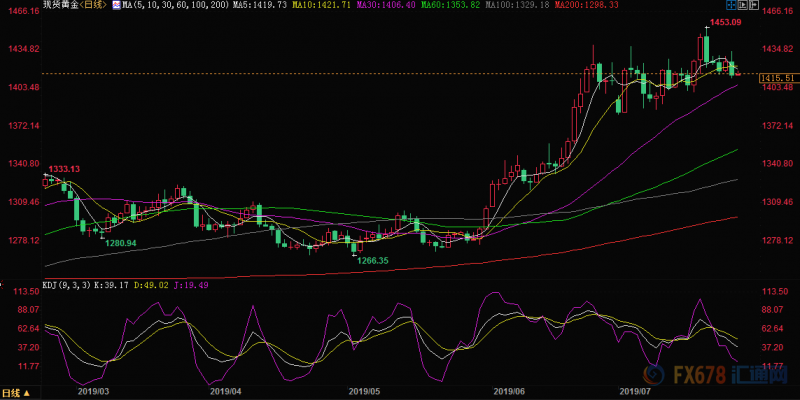Click the 2019/06 date axis label

(509, 392)
